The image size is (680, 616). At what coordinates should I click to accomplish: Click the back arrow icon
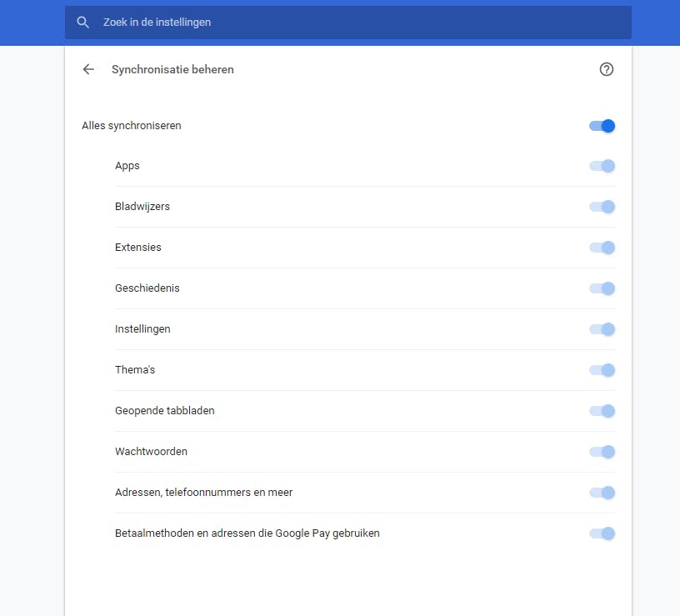coord(88,69)
